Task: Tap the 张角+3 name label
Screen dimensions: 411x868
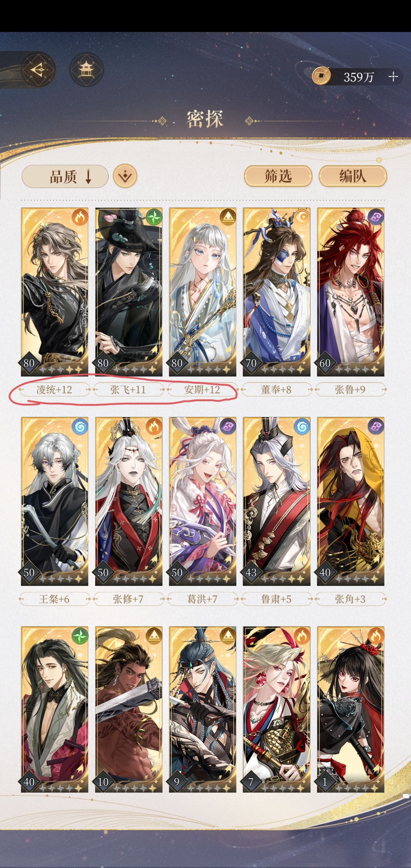Action: coord(350,599)
